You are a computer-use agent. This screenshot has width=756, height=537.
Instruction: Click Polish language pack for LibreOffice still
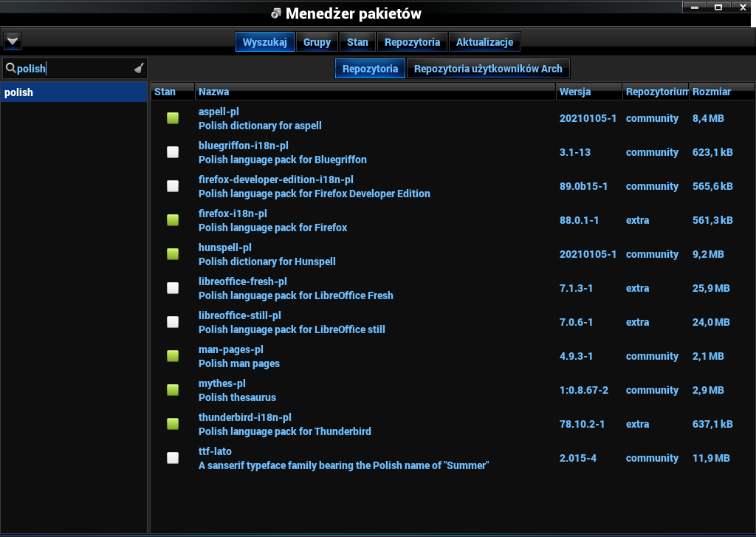[292, 329]
